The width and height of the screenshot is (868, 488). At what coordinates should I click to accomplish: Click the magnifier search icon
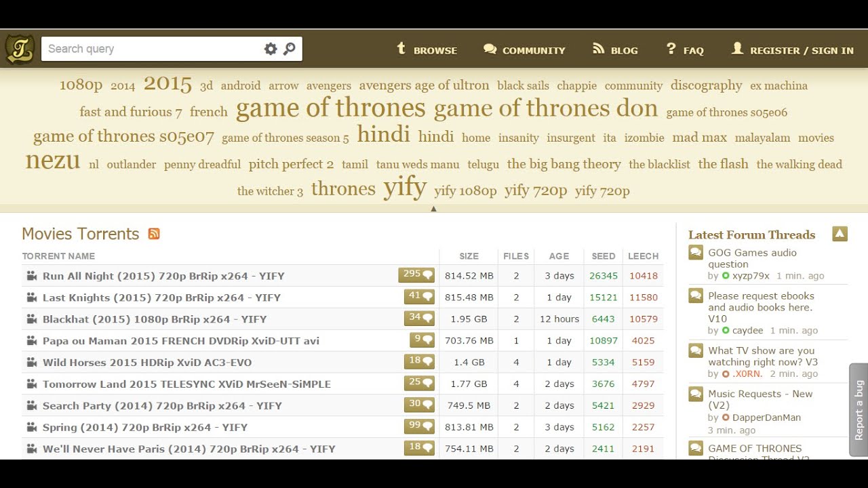[290, 49]
